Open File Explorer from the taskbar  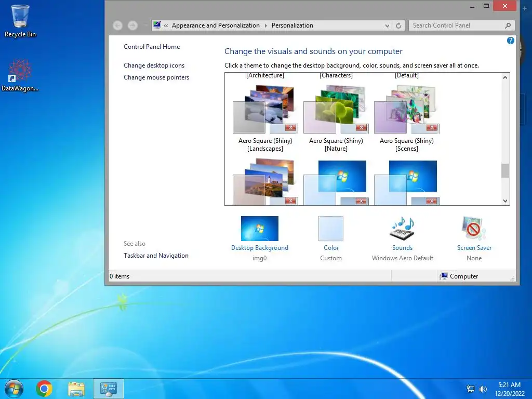(x=76, y=389)
